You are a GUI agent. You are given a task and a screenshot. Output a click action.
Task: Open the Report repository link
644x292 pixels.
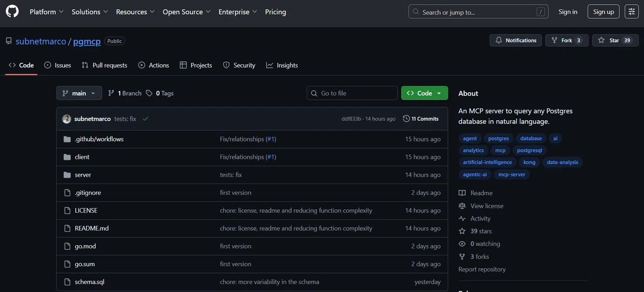tap(482, 269)
